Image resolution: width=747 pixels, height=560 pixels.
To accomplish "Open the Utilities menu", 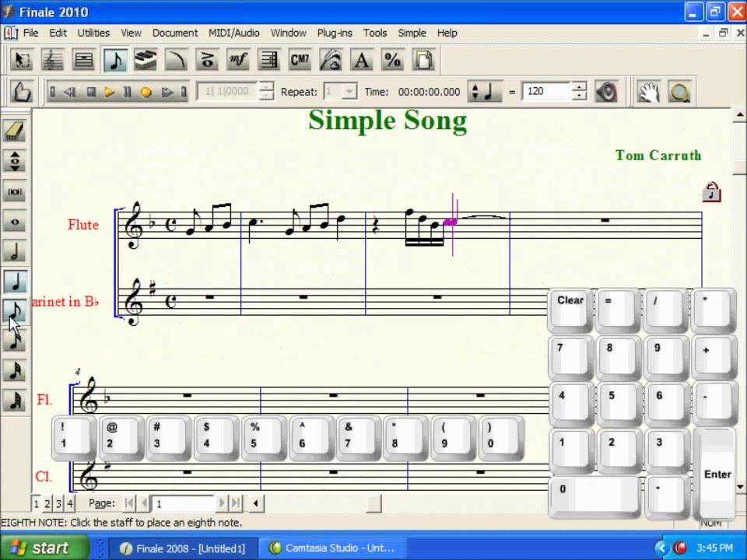I will (93, 33).
